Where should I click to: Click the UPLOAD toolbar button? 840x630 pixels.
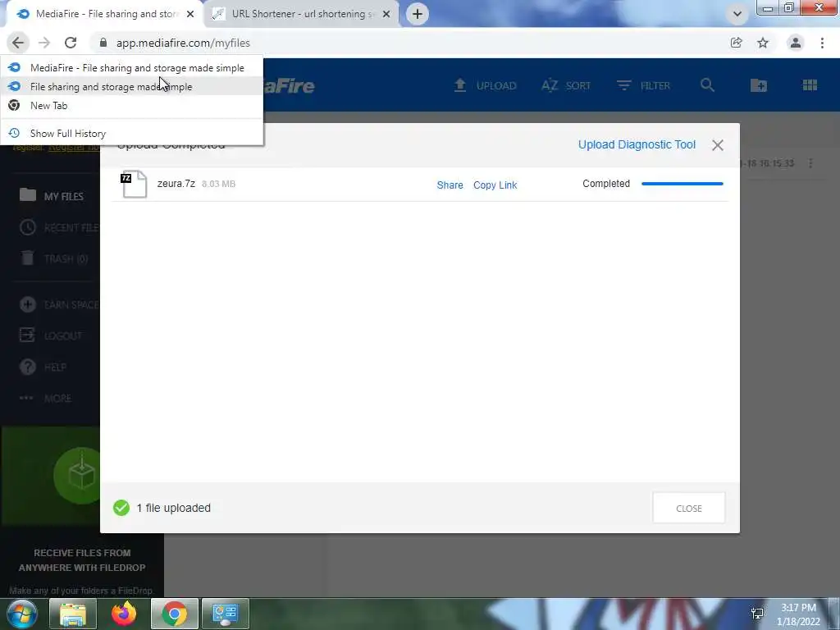coord(485,85)
